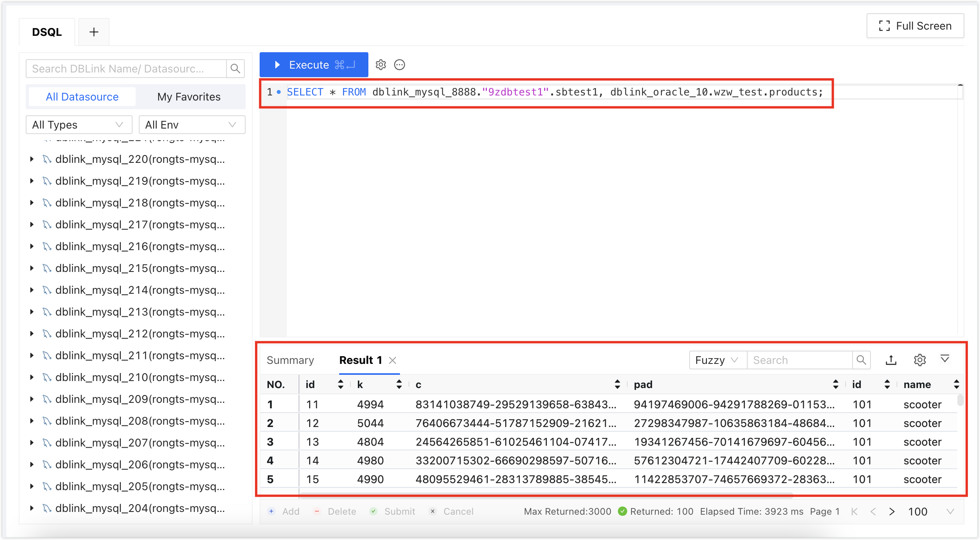
Task: Focus the Search DBLink Name input
Action: 126,69
